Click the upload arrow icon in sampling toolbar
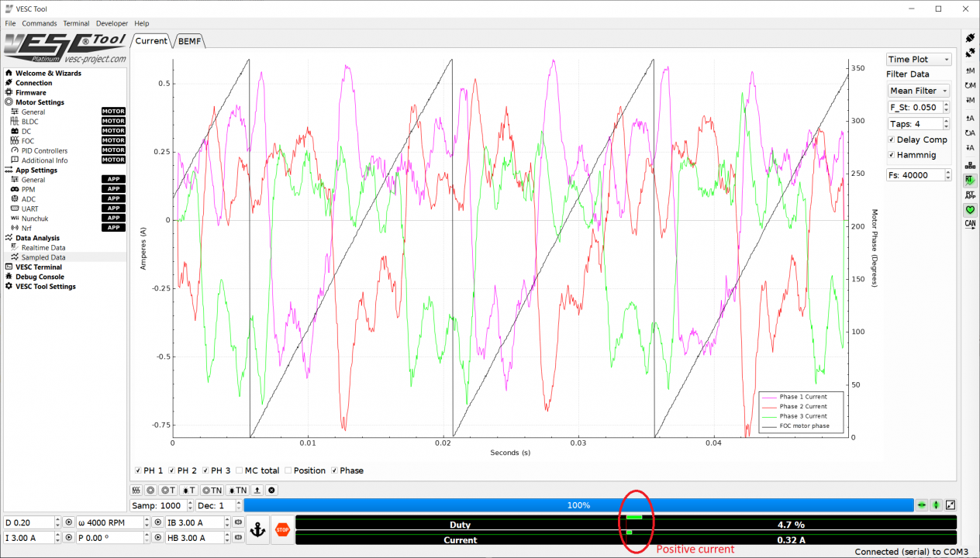980x558 pixels. 257,490
